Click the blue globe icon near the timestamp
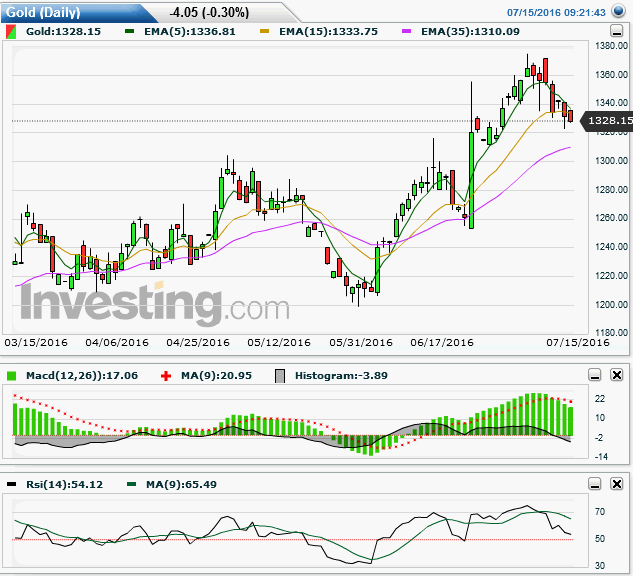 point(618,11)
